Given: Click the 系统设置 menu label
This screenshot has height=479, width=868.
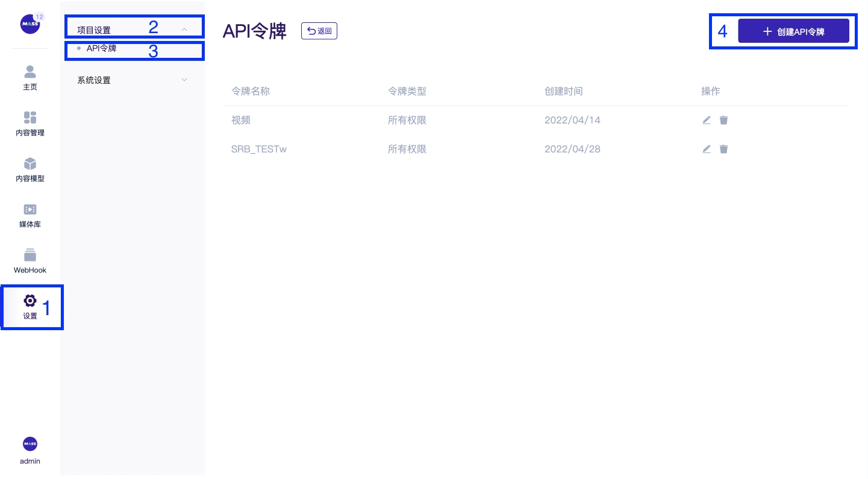Looking at the screenshot, I should click(x=94, y=80).
